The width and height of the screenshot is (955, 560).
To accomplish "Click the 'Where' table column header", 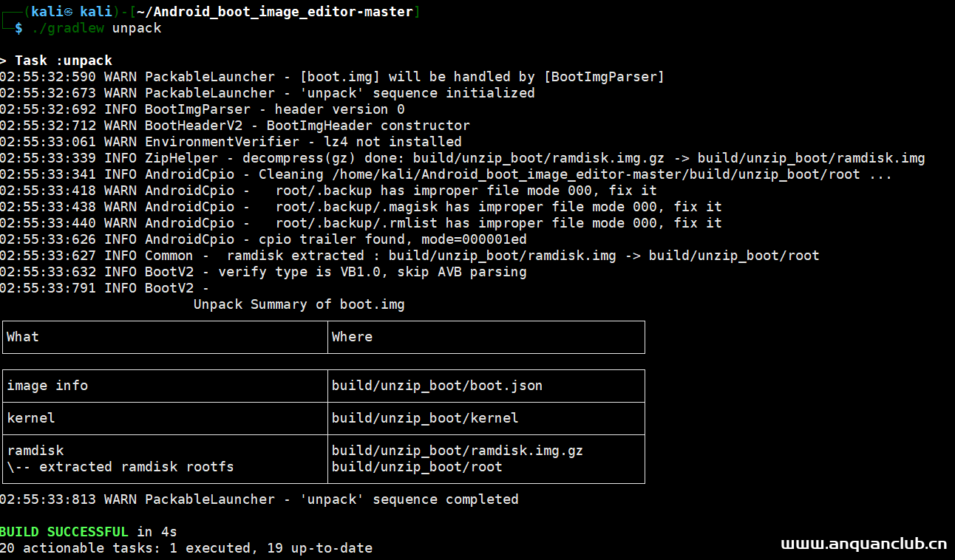I will 352,337.
